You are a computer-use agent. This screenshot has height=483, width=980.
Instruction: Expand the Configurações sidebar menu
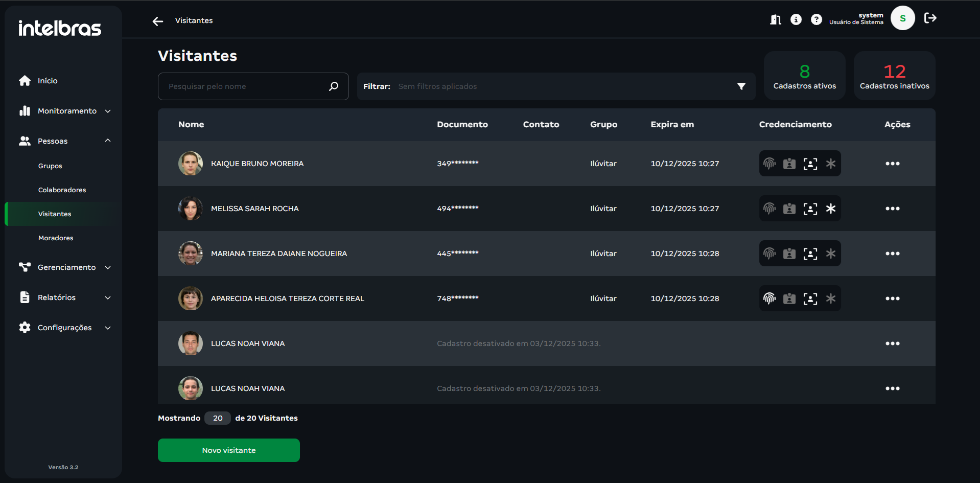click(x=65, y=328)
